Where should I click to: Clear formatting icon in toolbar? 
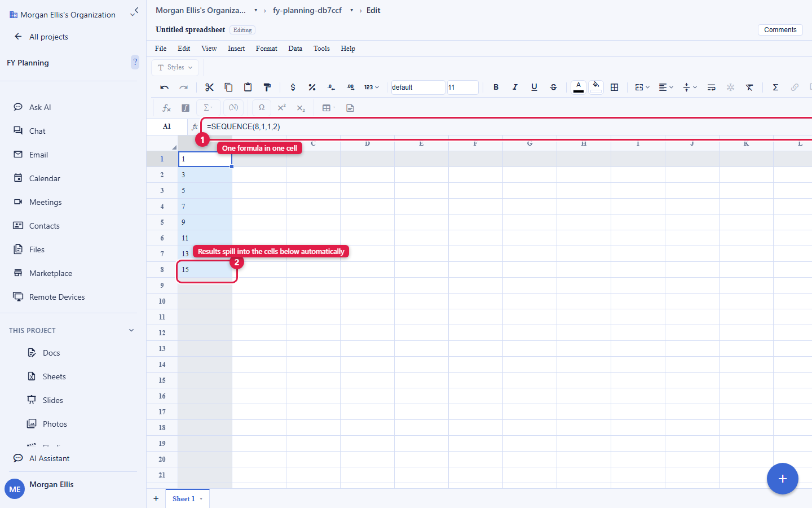749,87
